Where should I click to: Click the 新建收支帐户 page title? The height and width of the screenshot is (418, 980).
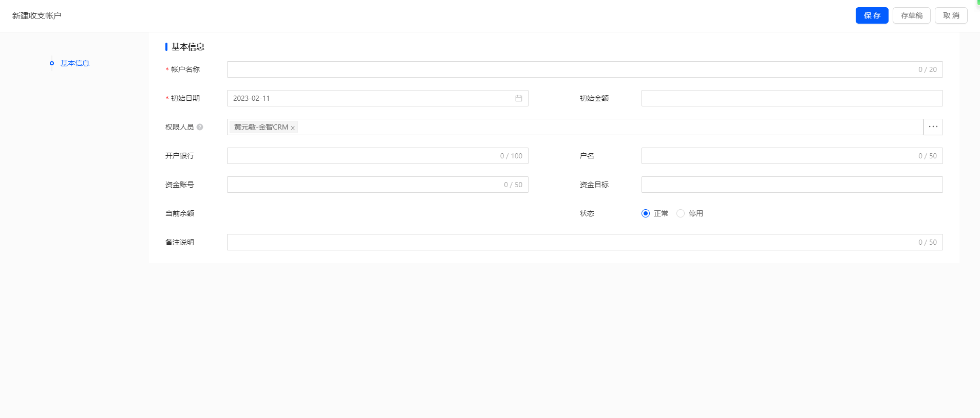[37, 15]
